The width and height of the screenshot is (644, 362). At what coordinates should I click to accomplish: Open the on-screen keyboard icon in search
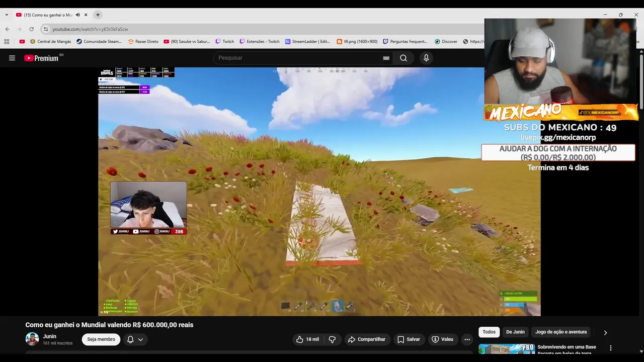tap(386, 58)
